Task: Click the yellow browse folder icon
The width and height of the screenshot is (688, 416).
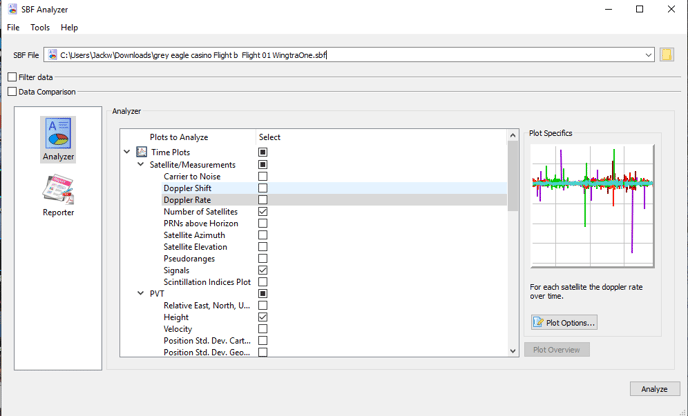Action: tap(666, 55)
